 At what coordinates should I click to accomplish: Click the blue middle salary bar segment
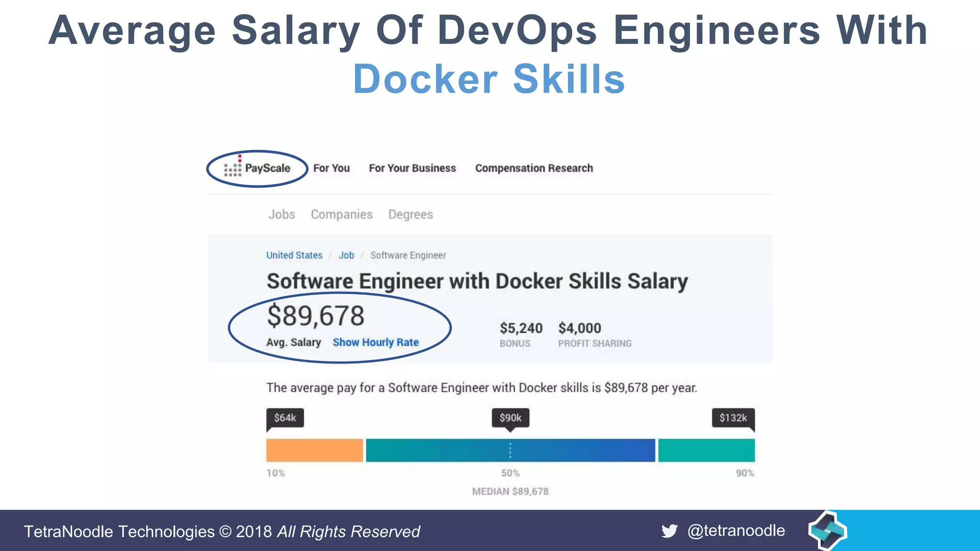(510, 450)
